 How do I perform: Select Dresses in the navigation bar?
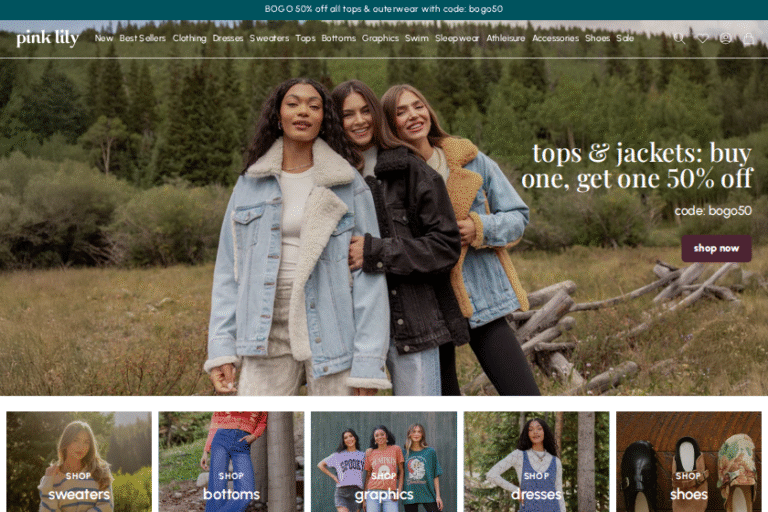pyautogui.click(x=228, y=38)
